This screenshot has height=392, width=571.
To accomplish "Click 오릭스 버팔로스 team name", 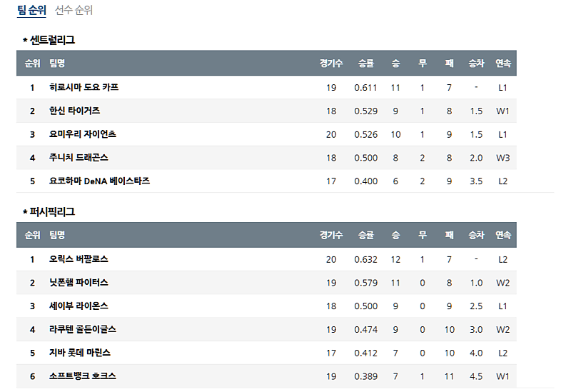I will (79, 259).
